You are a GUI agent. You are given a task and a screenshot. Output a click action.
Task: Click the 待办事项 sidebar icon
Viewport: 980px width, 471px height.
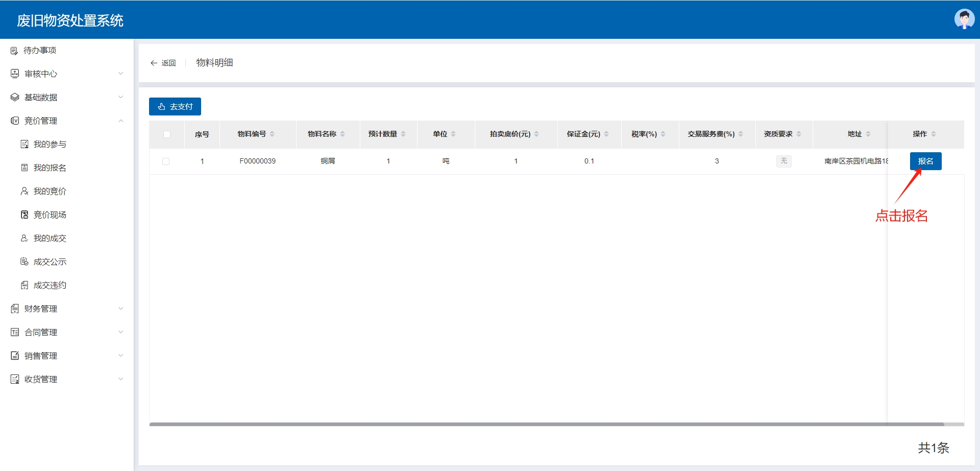(14, 51)
